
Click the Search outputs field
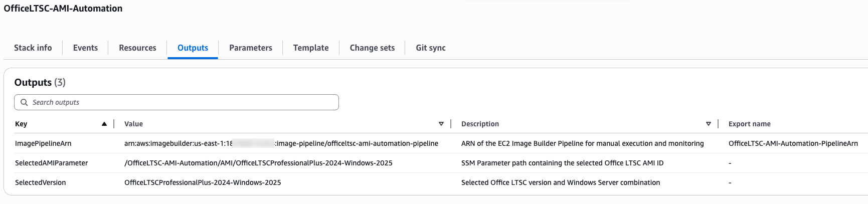[x=177, y=102]
